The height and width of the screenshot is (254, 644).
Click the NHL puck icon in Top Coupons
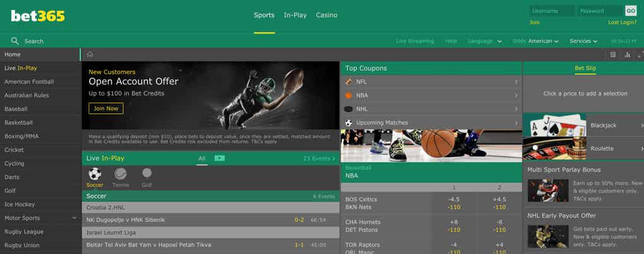(349, 109)
